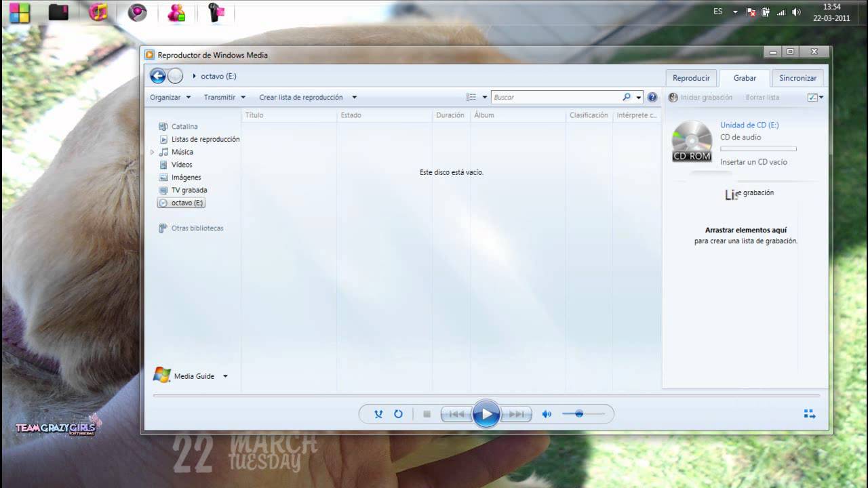Switch to Now Playing mode icon
The image size is (868, 488).
pyautogui.click(x=809, y=414)
